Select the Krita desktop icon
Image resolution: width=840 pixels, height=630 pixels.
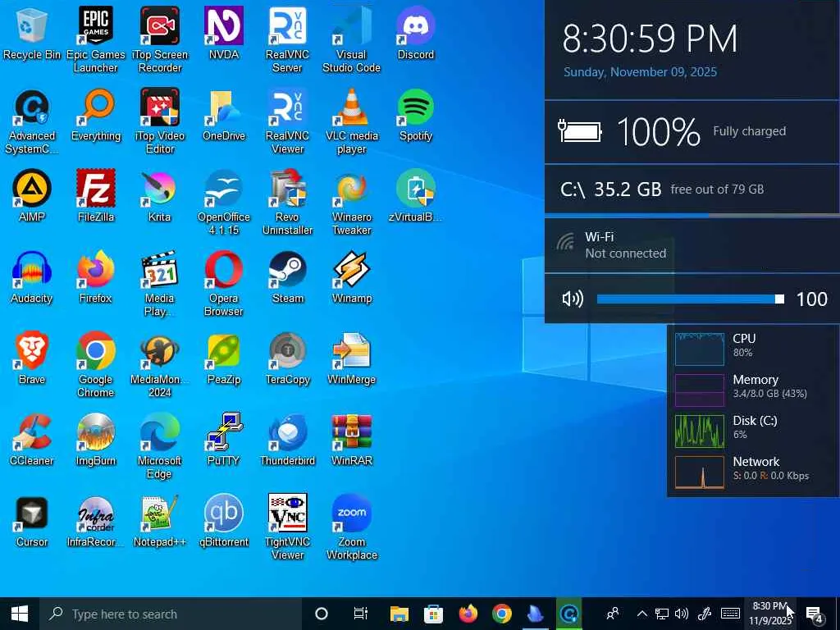(x=160, y=195)
